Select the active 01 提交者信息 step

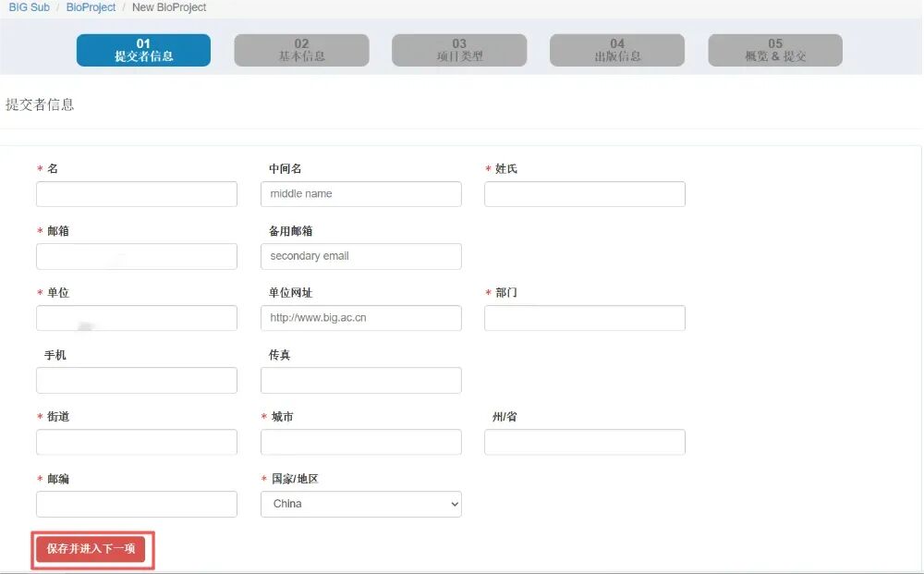tap(143, 50)
